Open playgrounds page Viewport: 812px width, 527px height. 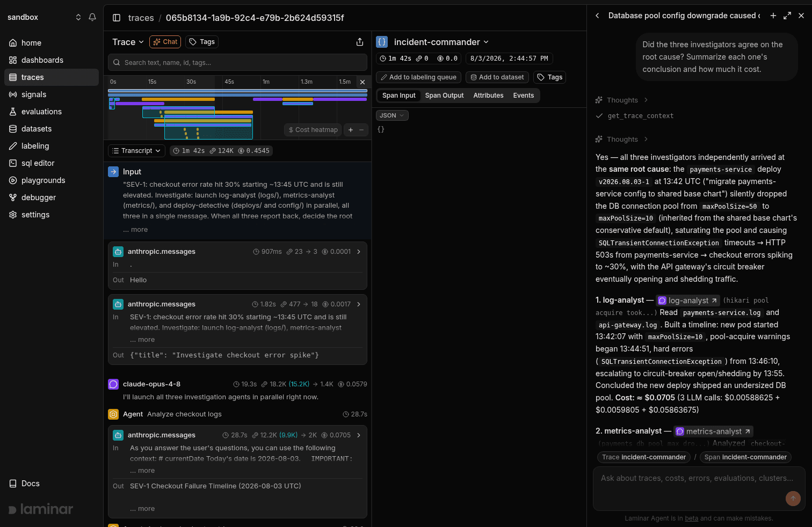coord(52,180)
